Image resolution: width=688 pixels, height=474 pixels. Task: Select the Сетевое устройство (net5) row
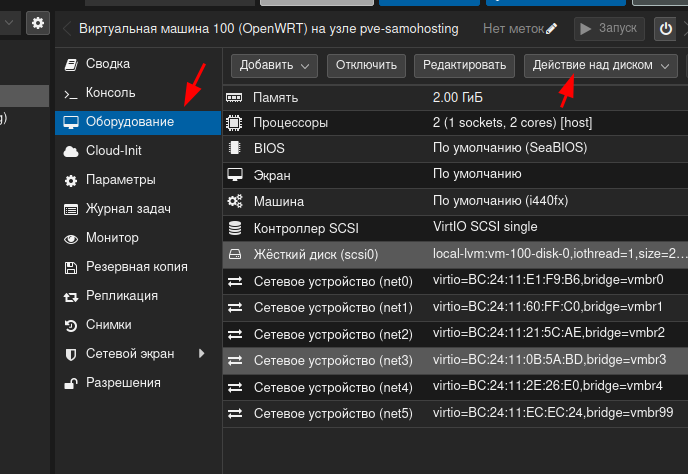pos(455,413)
